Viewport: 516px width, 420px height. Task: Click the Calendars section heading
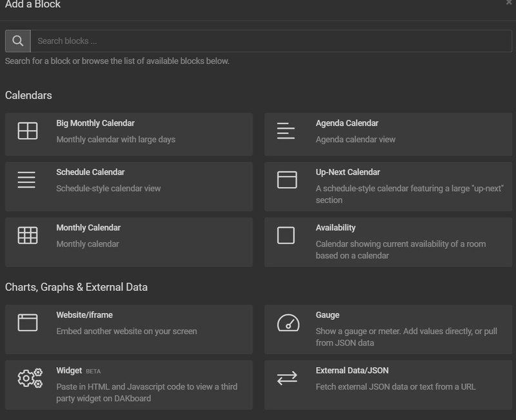28,95
